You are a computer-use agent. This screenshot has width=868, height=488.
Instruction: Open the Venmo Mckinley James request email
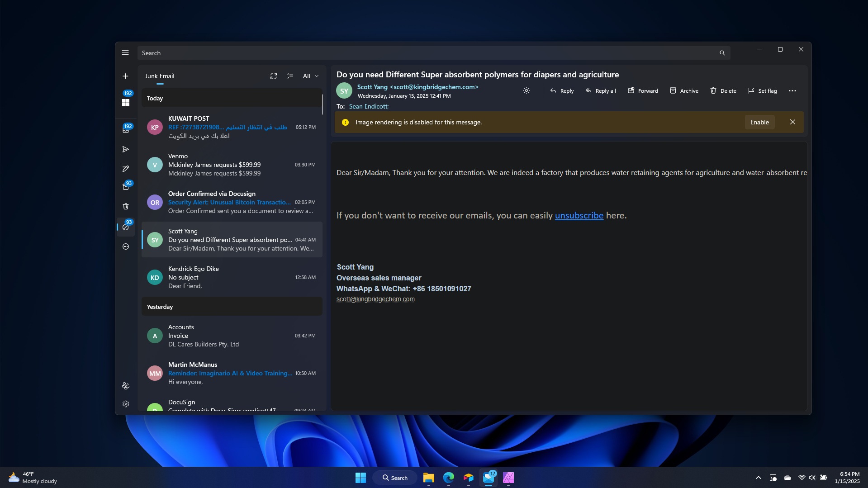(232, 165)
